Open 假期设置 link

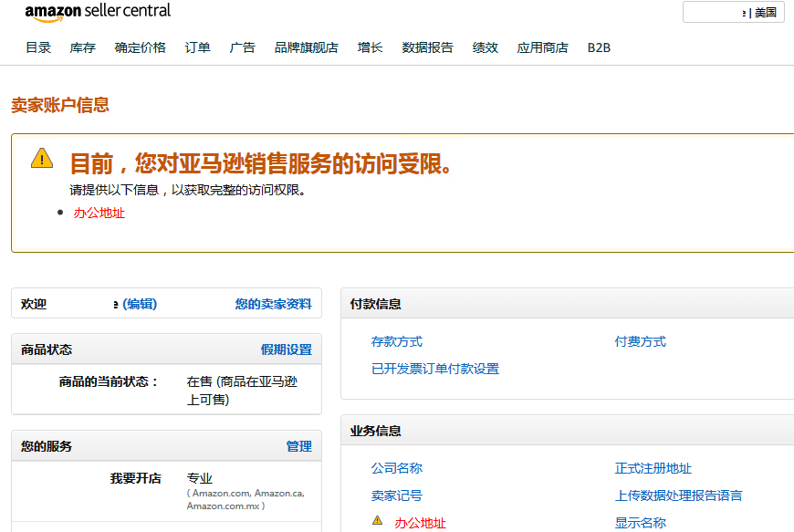(x=286, y=349)
